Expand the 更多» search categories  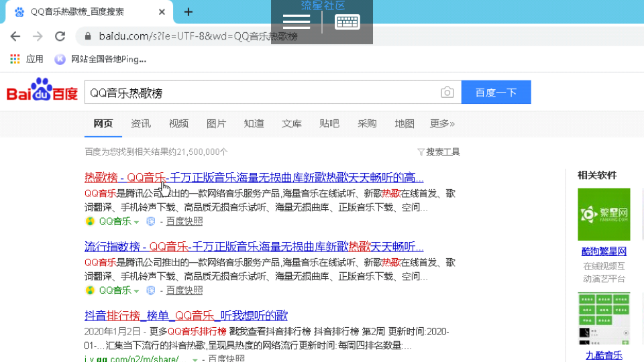(442, 123)
